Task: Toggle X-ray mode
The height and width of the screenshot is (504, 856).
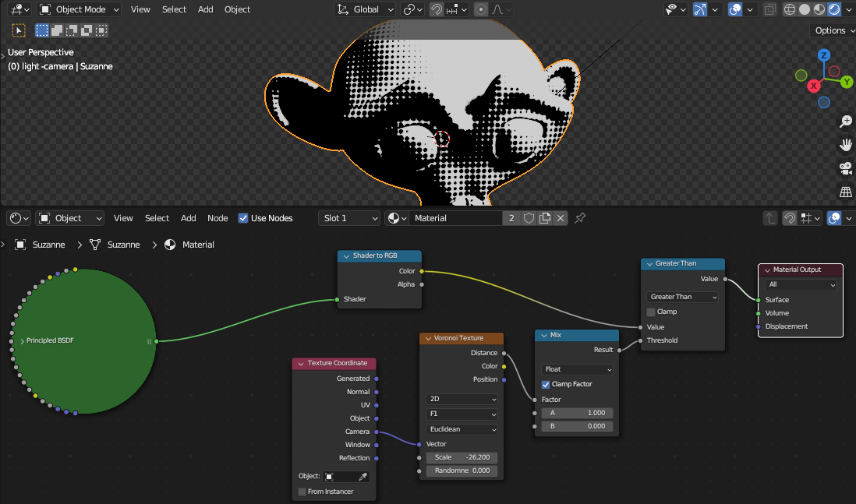Action: tap(769, 9)
